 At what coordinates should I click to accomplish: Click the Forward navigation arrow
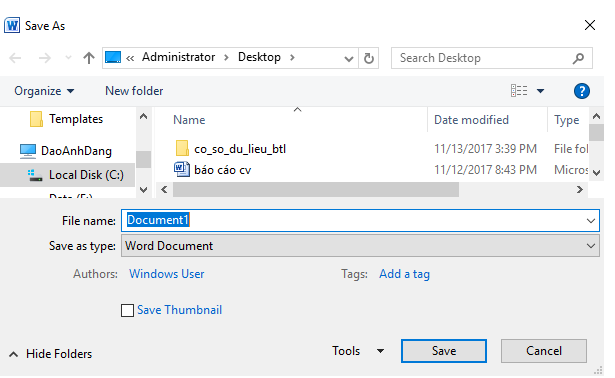[45, 58]
